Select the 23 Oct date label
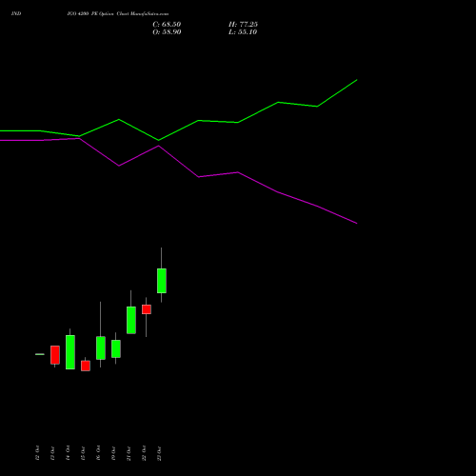This screenshot has width=476, height=476. [159, 453]
